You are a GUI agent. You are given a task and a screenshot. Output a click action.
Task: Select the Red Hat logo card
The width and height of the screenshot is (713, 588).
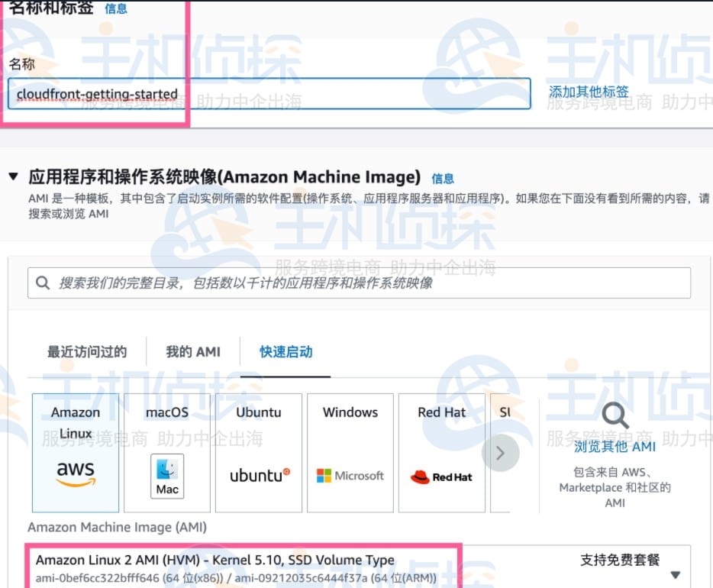(441, 452)
